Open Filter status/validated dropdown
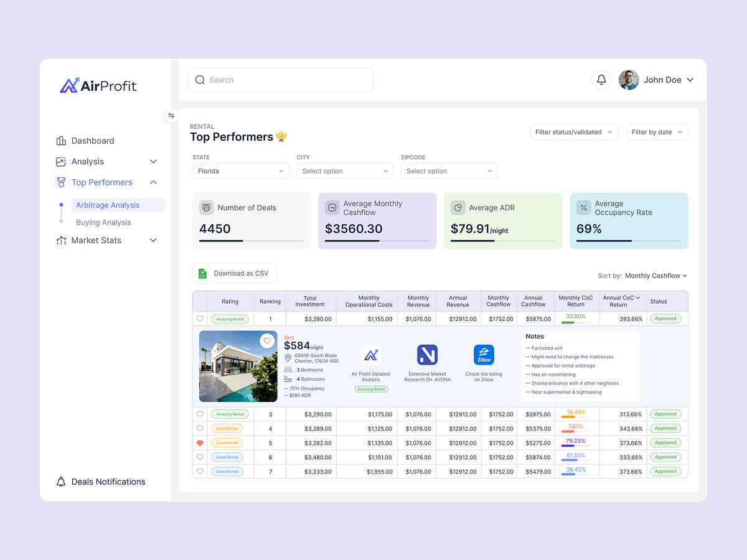Screen dimensions: 747x560 coord(574,132)
